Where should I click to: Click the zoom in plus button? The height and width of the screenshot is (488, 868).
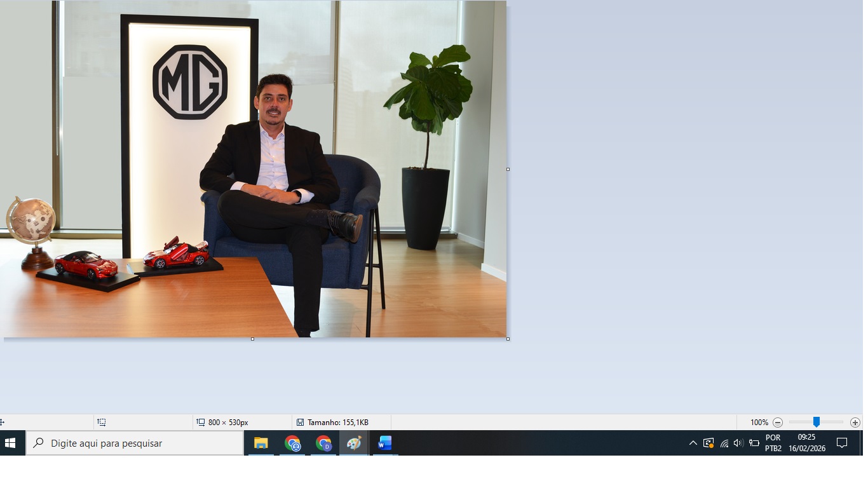(855, 423)
